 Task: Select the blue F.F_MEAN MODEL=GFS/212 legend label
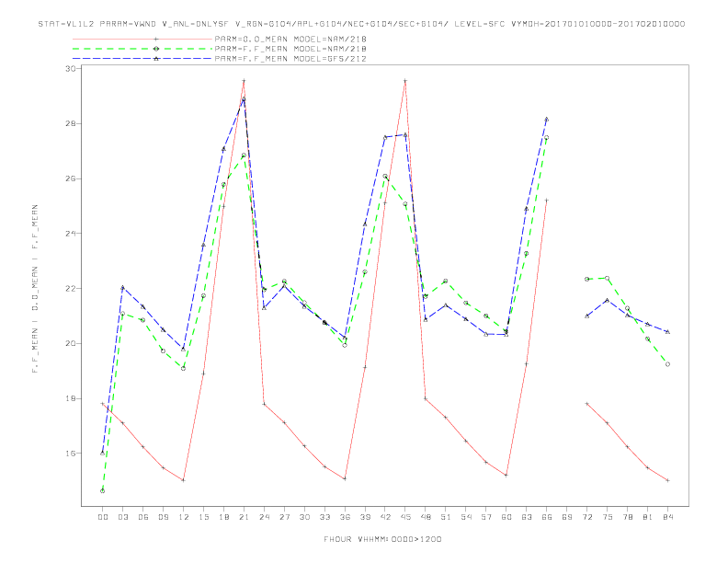(290, 59)
